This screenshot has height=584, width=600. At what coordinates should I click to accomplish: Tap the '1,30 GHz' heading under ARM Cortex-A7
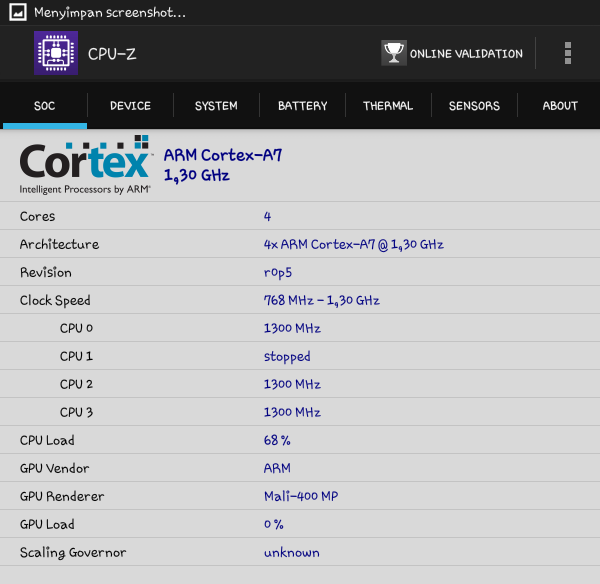197,175
